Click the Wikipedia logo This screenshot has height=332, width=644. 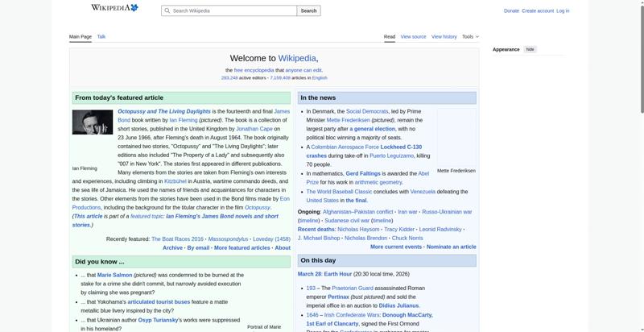(x=114, y=8)
